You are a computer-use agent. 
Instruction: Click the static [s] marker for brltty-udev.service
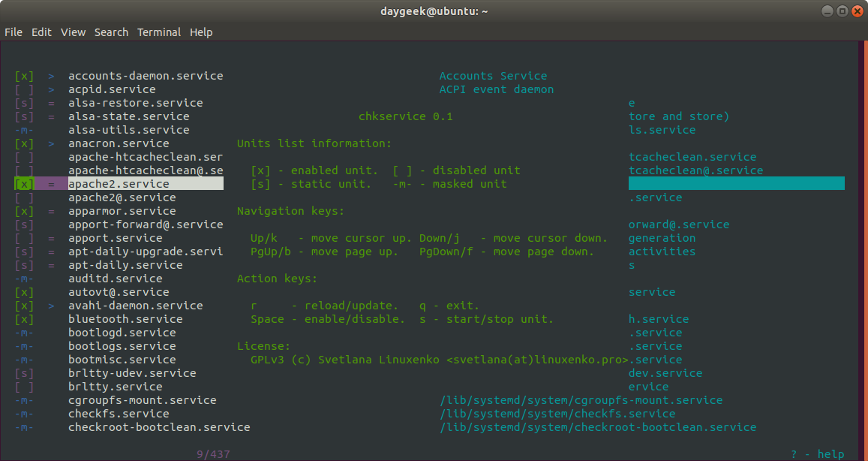[24, 373]
